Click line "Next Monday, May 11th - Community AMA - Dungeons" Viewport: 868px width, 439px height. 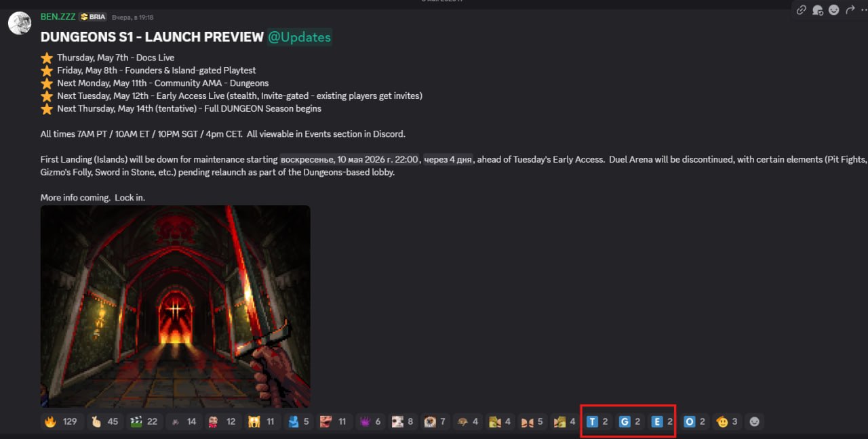(x=163, y=83)
